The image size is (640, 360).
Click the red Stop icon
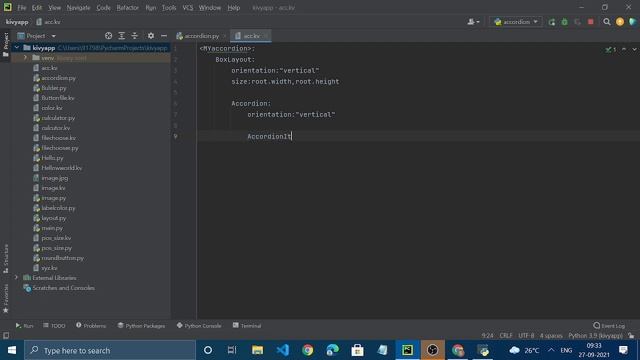tap(591, 22)
